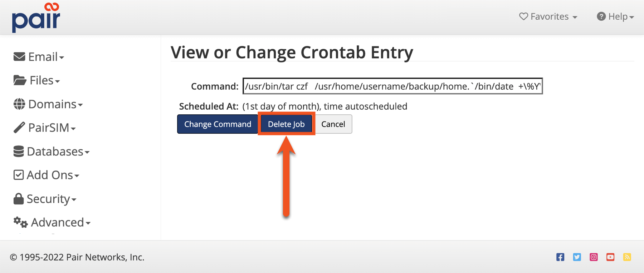Open Instagram social icon in footer
This screenshot has height=273, width=644.
click(x=594, y=257)
